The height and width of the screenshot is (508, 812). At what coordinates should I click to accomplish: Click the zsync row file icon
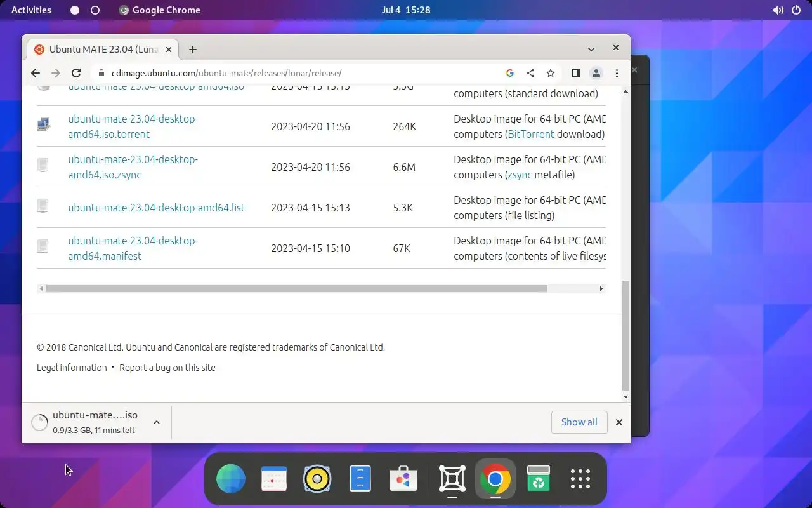(x=43, y=165)
